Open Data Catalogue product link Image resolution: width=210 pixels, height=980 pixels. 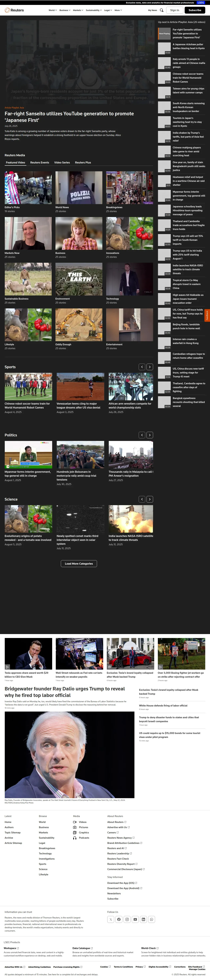82,948
